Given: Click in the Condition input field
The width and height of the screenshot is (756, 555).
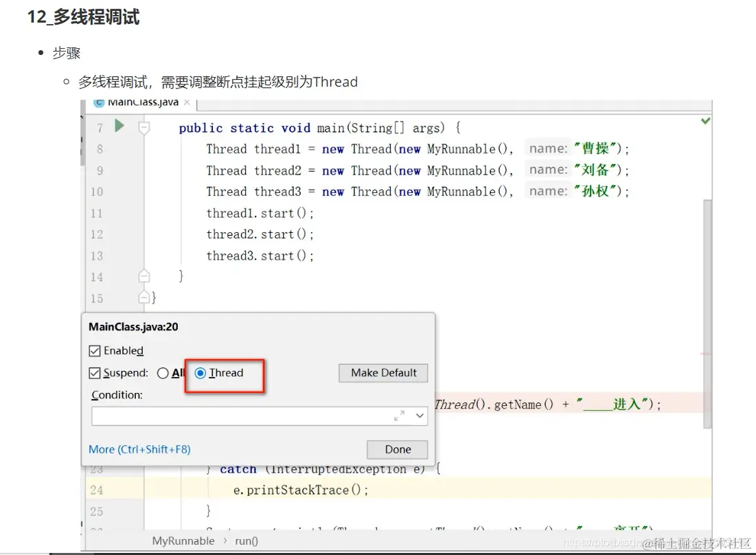Looking at the screenshot, I should (x=260, y=416).
